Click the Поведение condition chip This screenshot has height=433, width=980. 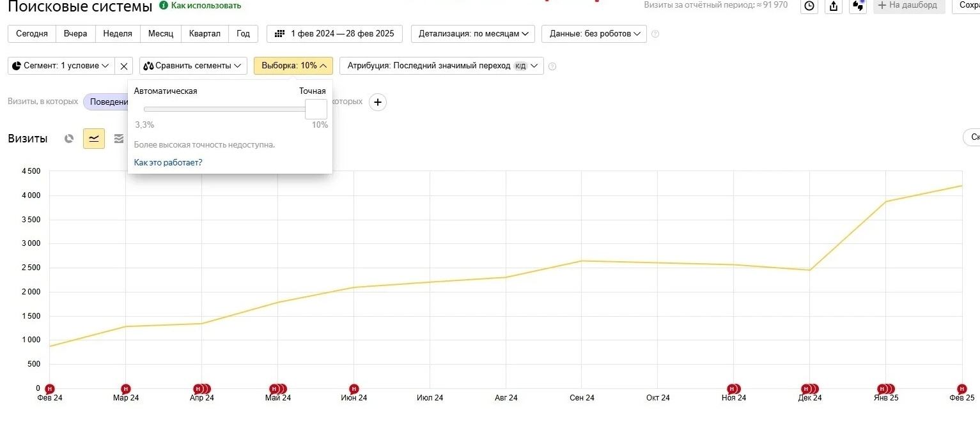[106, 102]
